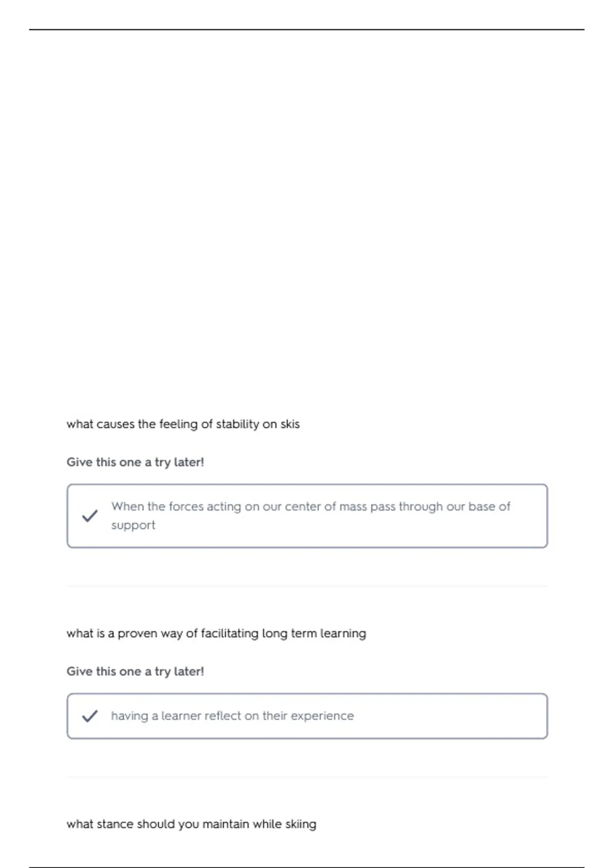Viewport: 613px width, 868px height.
Task: Click the checkmark next to learner reflect answer
Action: [x=90, y=716]
